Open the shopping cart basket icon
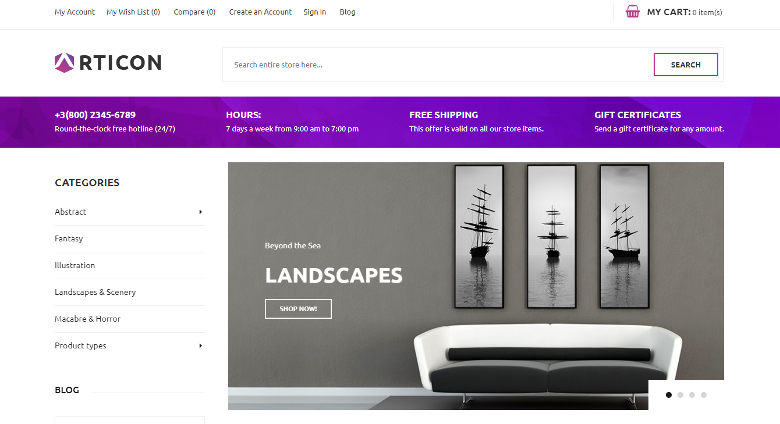780x424 pixels. click(x=632, y=11)
